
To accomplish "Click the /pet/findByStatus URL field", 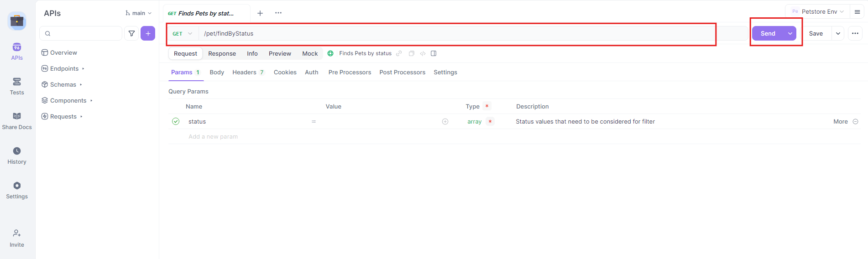I will [457, 33].
